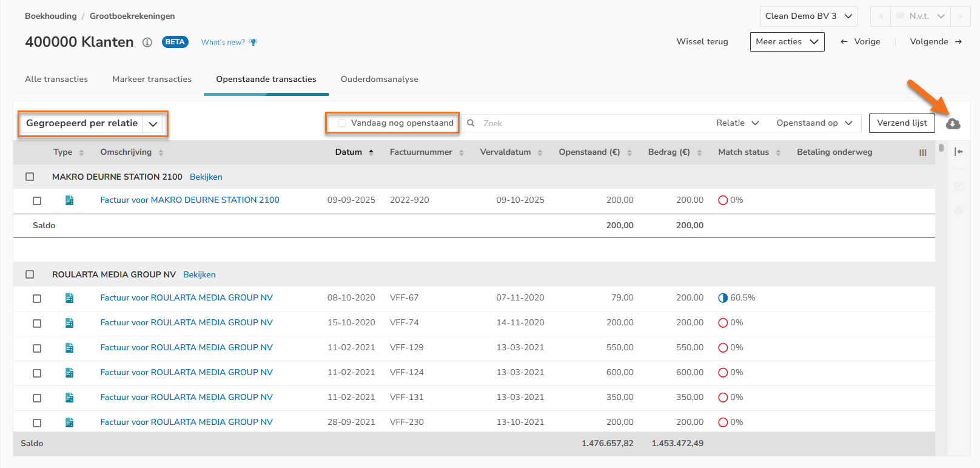The width and height of the screenshot is (980, 468).
Task: Open the Meer acties dropdown
Action: [787, 42]
